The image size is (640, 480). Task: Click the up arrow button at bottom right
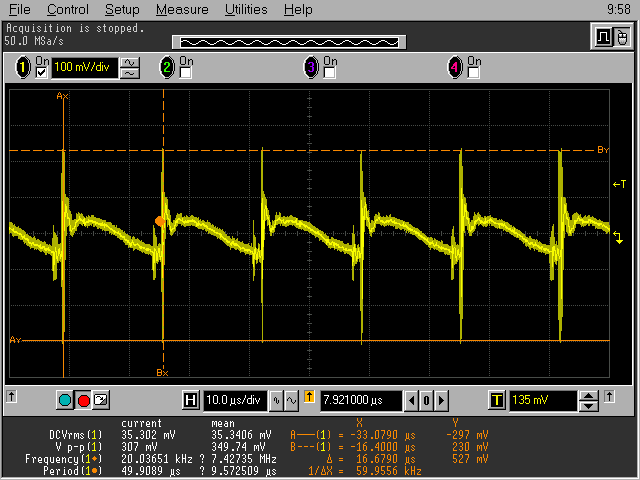click(609, 396)
